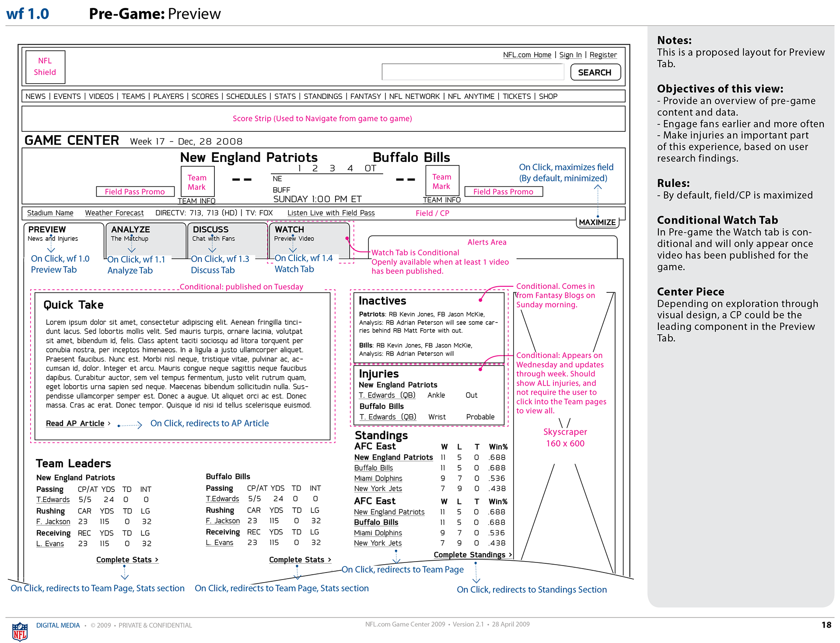Click the NFL logo in the footer
The image size is (840, 643).
pyautogui.click(x=20, y=631)
